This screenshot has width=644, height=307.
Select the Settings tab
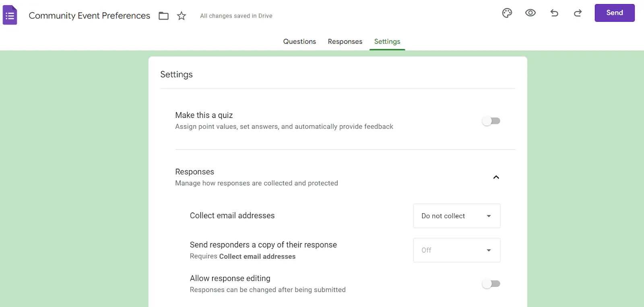click(x=387, y=41)
